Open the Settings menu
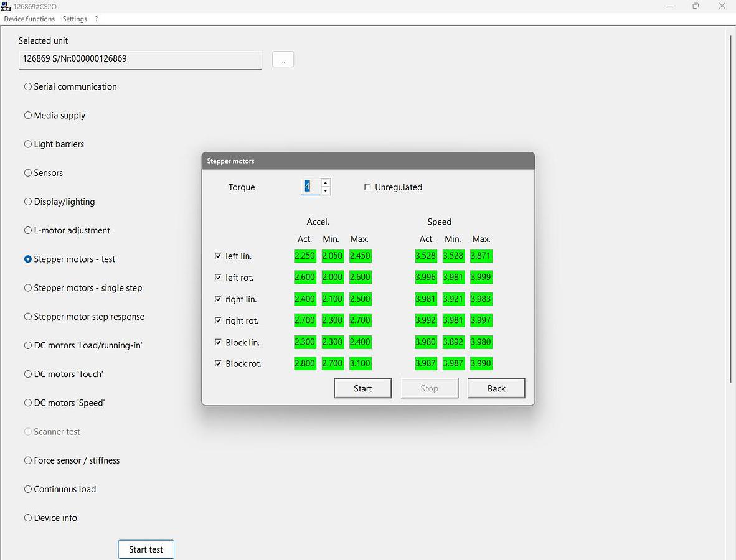736x560 pixels. point(75,19)
